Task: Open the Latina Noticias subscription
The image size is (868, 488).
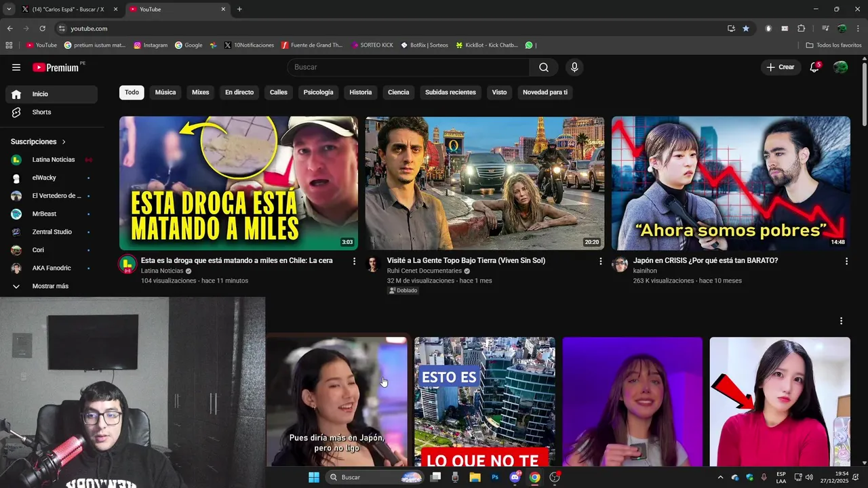Action: pos(52,159)
